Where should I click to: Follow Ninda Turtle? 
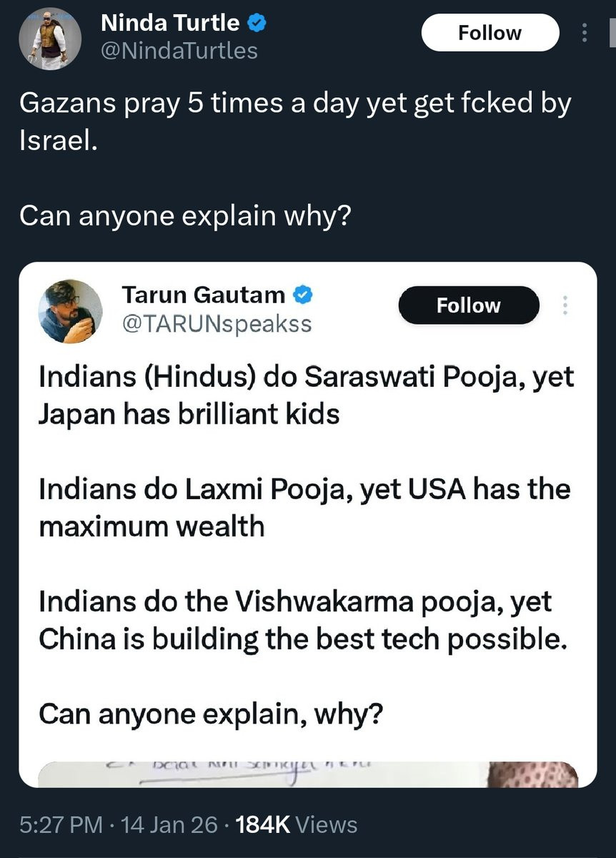tap(490, 33)
